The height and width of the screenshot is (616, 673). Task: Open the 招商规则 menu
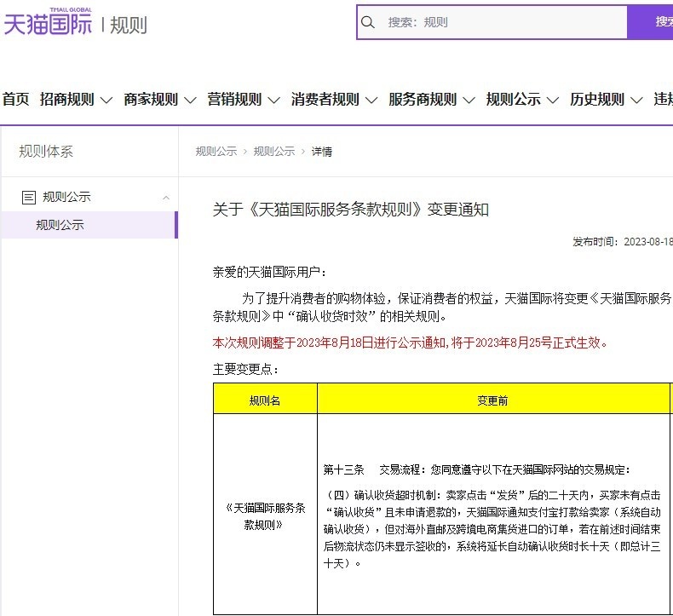pyautogui.click(x=67, y=99)
